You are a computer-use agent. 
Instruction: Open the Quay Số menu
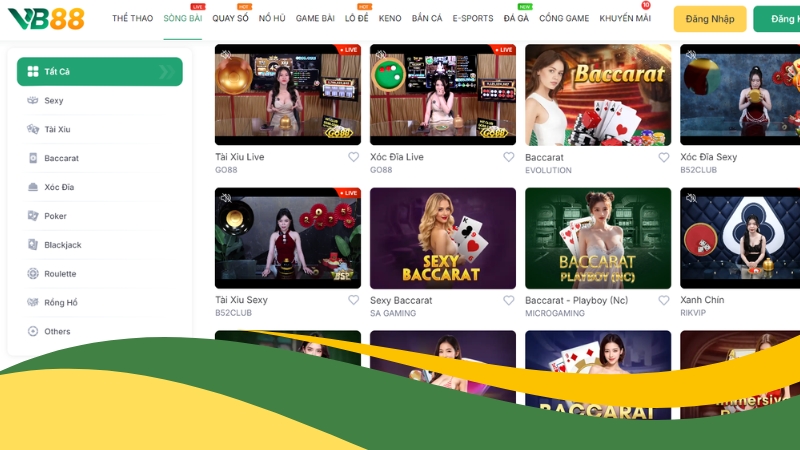tap(230, 18)
